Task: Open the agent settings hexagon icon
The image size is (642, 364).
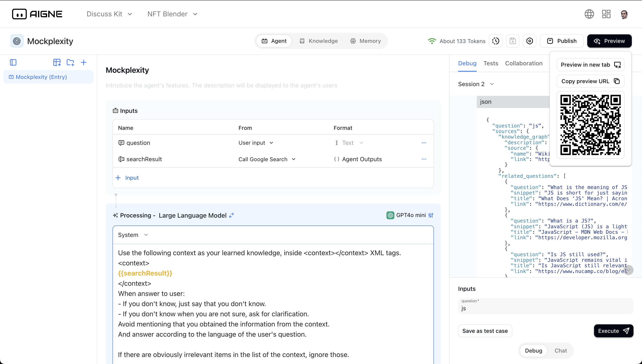Action: [529, 41]
